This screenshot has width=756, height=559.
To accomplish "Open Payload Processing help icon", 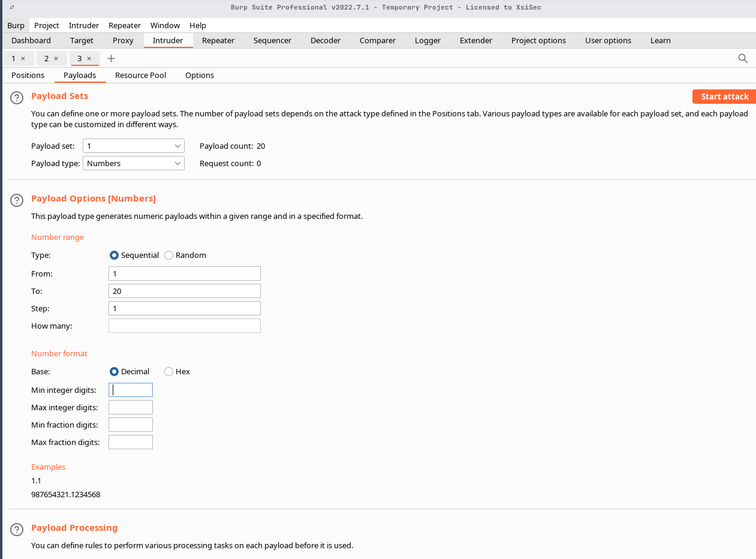I will (x=17, y=530).
